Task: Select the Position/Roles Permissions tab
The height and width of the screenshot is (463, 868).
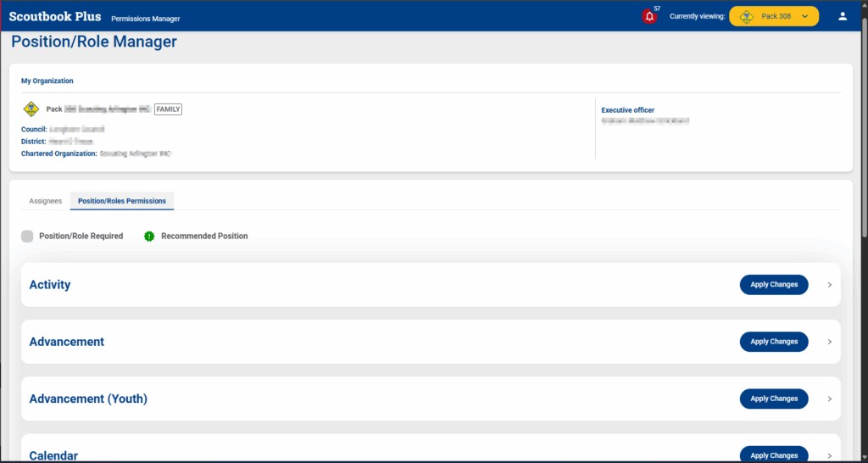Action: [x=122, y=201]
